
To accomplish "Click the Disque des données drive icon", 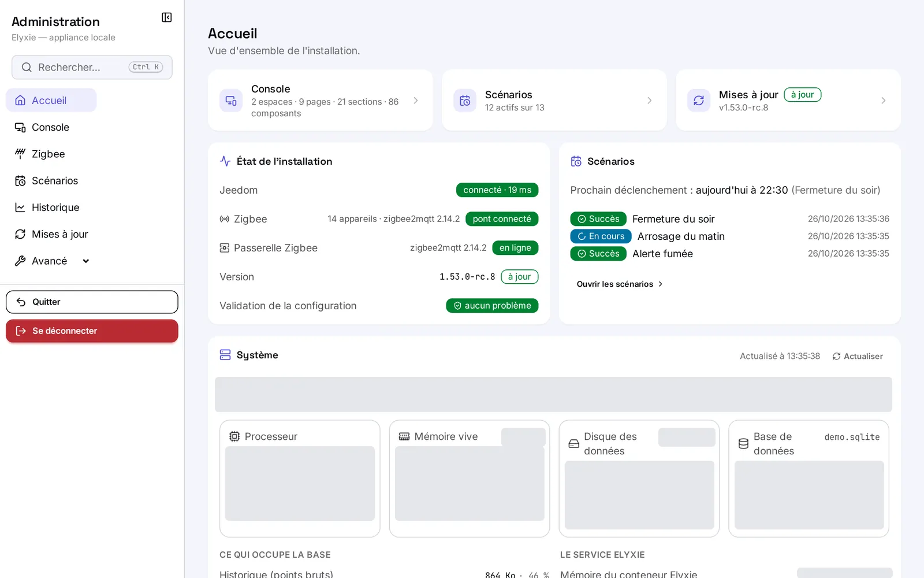I will pyautogui.click(x=574, y=444).
